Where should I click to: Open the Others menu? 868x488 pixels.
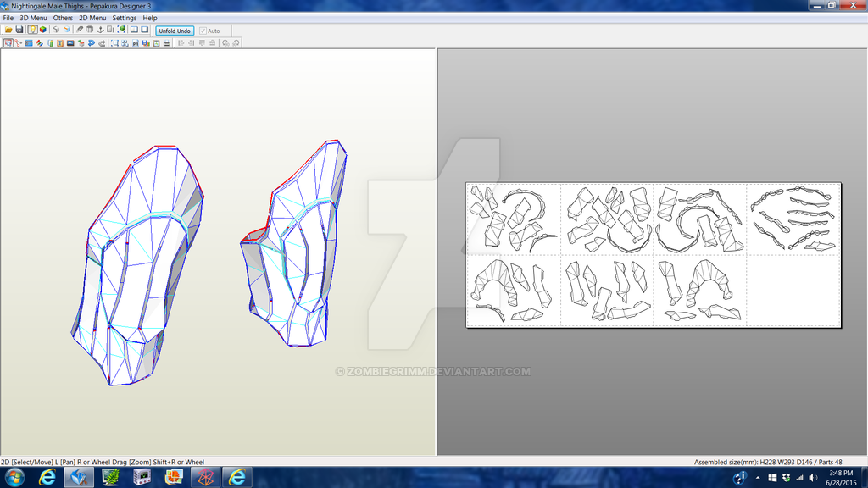click(x=63, y=18)
